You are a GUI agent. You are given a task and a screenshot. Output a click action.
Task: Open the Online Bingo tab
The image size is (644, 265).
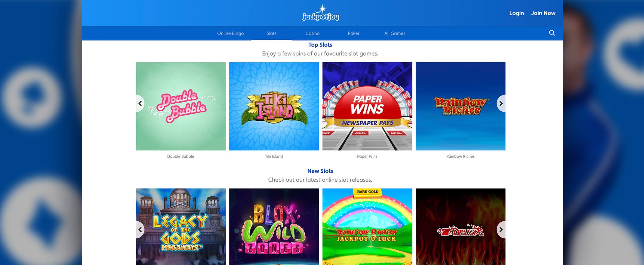[x=230, y=33]
